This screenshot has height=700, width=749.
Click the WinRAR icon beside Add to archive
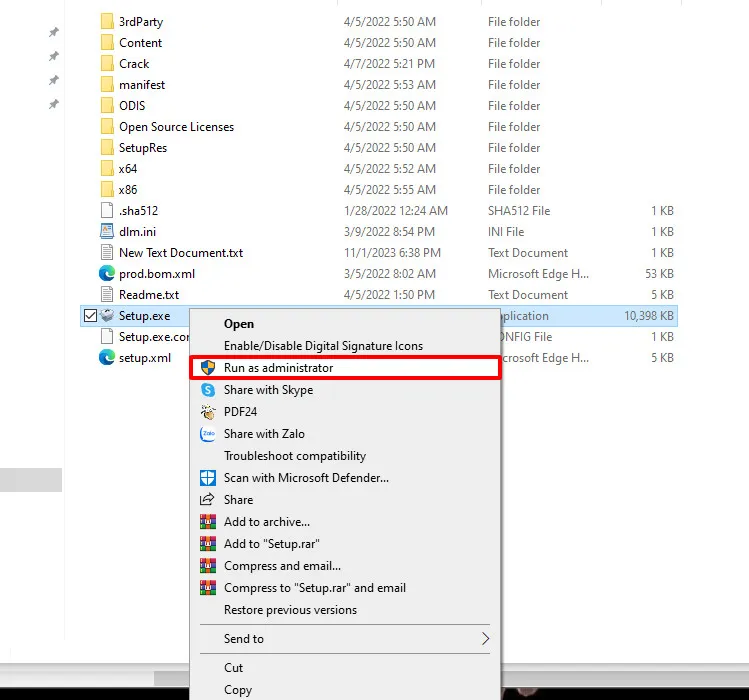(x=208, y=522)
